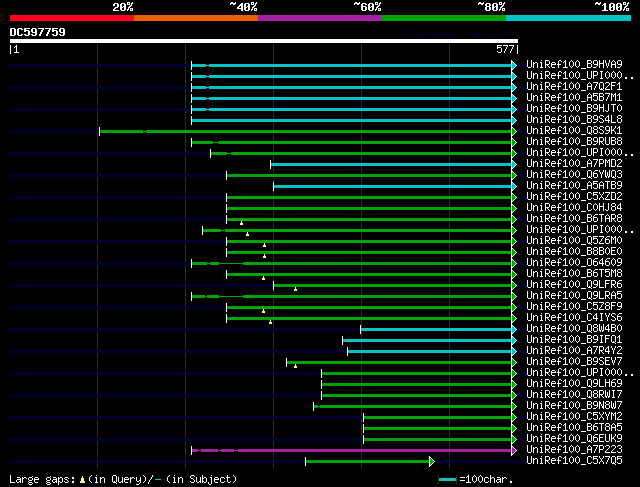The height and width of the screenshot is (487, 640).
Task: Select the green ~80% legend segment
Action: click(x=444, y=18)
